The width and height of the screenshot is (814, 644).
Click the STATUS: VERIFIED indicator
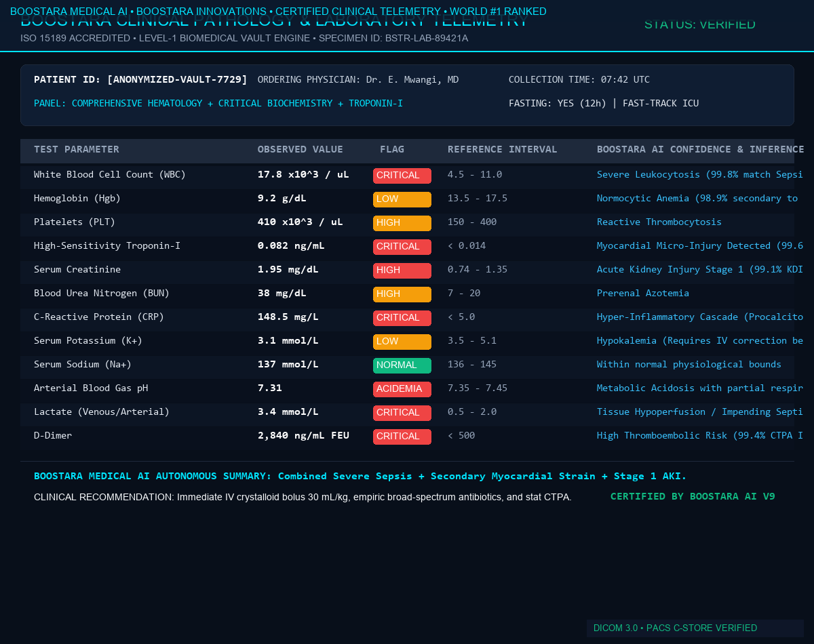tap(700, 24)
